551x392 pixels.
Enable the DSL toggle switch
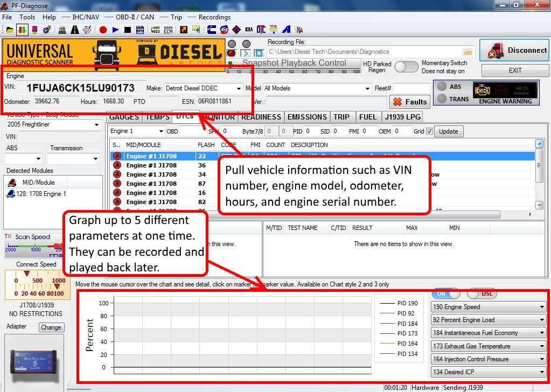click(x=481, y=293)
